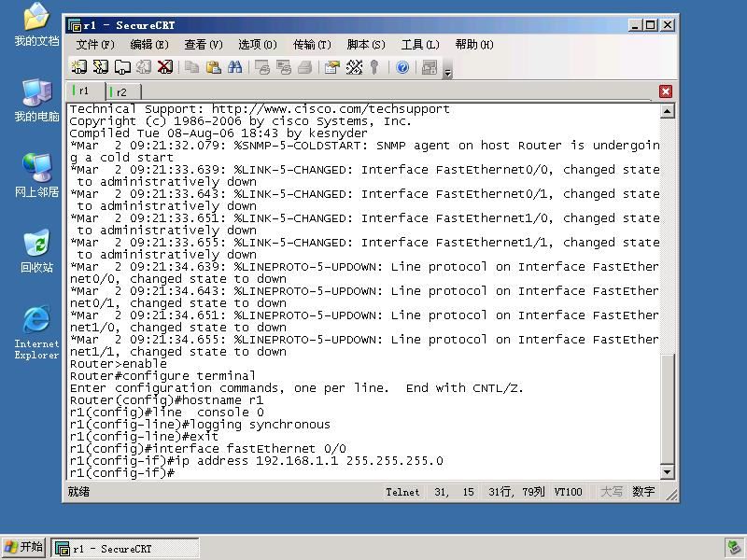This screenshot has width=747, height=560.
Task: Click the VT100 status bar entry
Action: (x=568, y=492)
